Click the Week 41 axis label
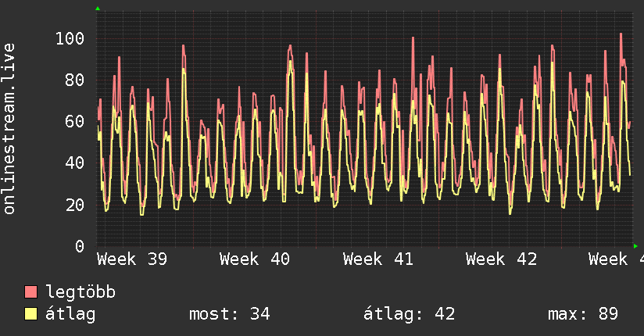 [x=377, y=259]
